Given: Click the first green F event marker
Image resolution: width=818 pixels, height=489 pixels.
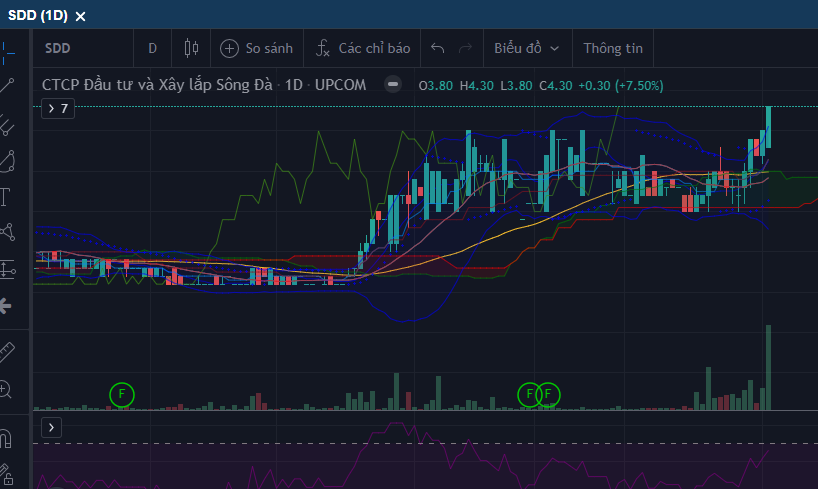Looking at the screenshot, I should (x=121, y=394).
